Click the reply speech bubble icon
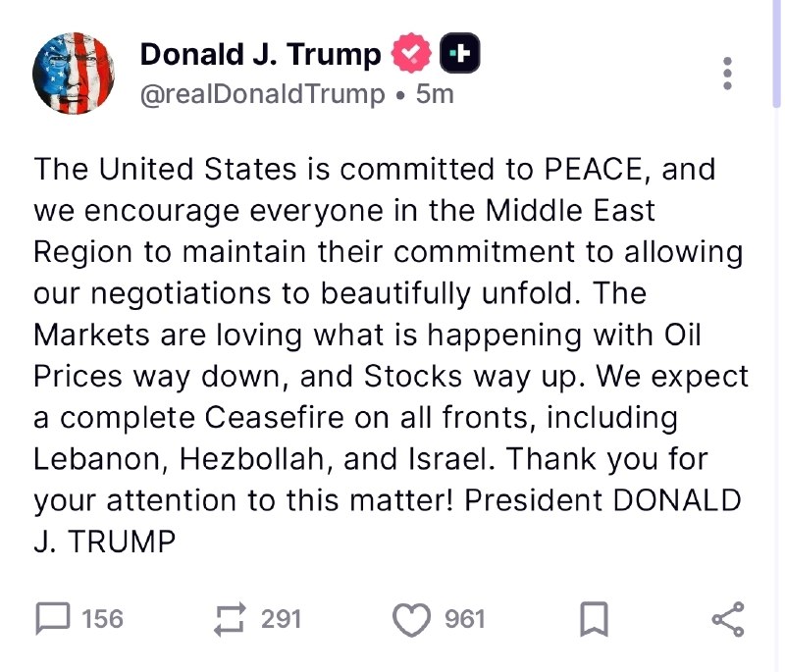The height and width of the screenshot is (672, 785). click(x=53, y=619)
